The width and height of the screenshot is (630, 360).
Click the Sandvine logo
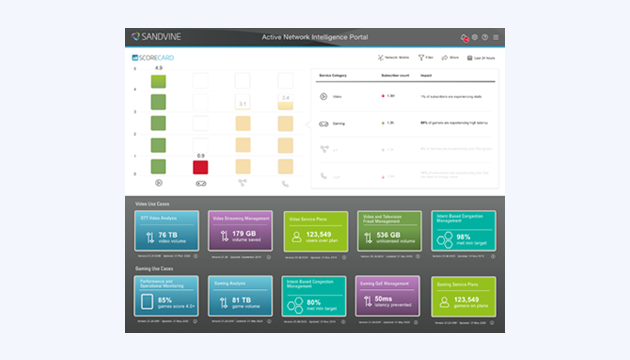click(156, 37)
